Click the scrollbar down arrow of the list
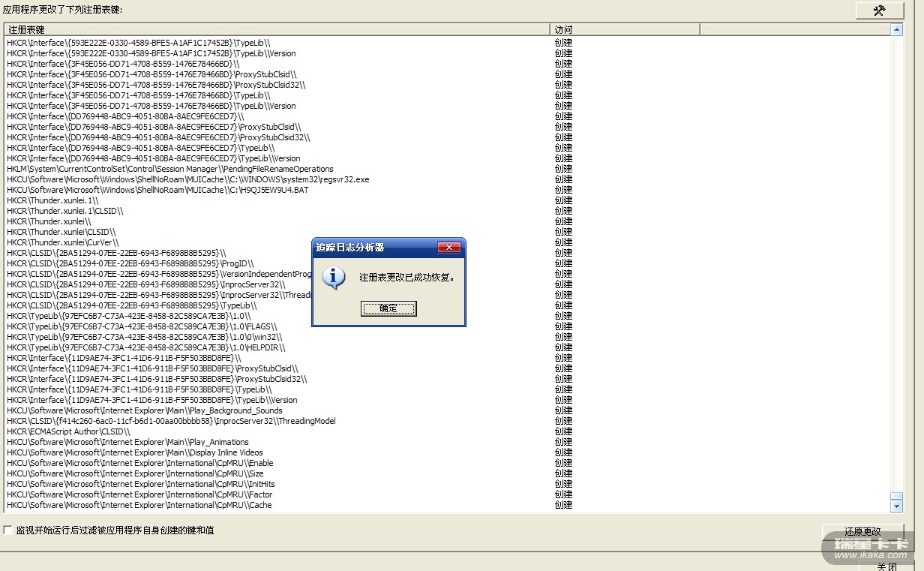 pos(896,506)
